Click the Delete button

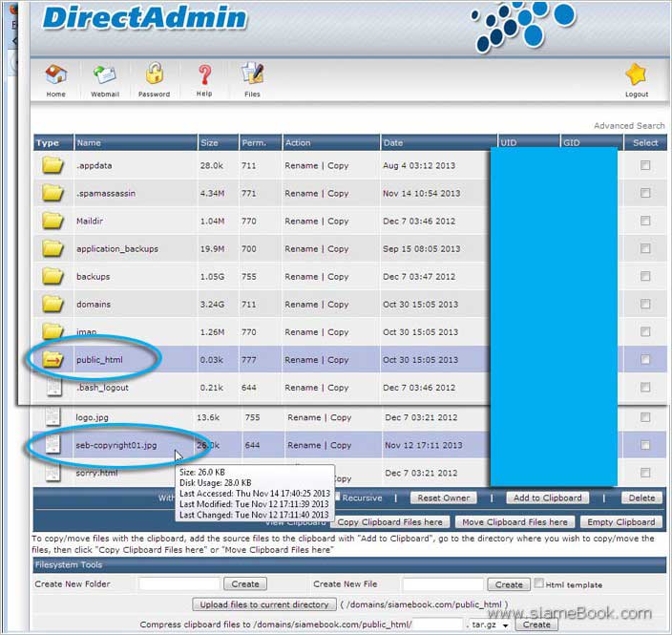point(641,497)
